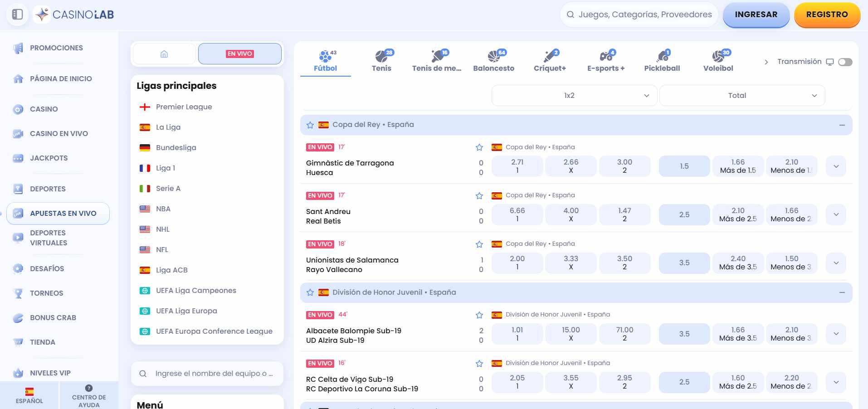Open the Desafíos icon

point(18,269)
